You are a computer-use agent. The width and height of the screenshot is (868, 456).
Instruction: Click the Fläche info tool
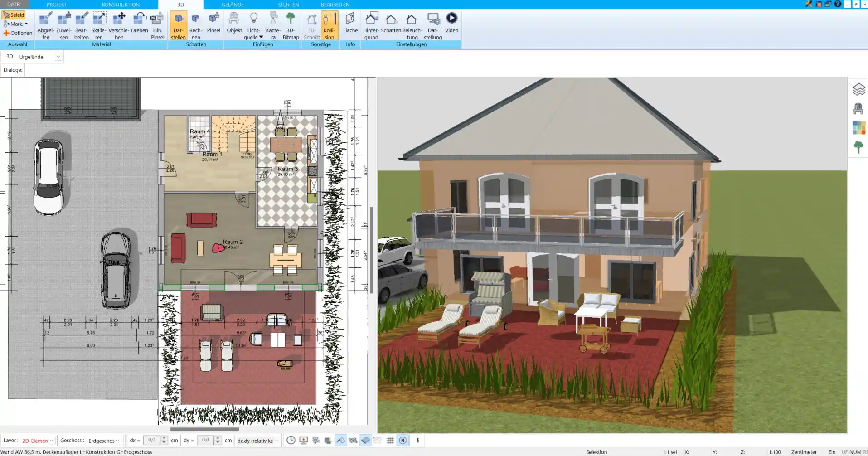350,23
